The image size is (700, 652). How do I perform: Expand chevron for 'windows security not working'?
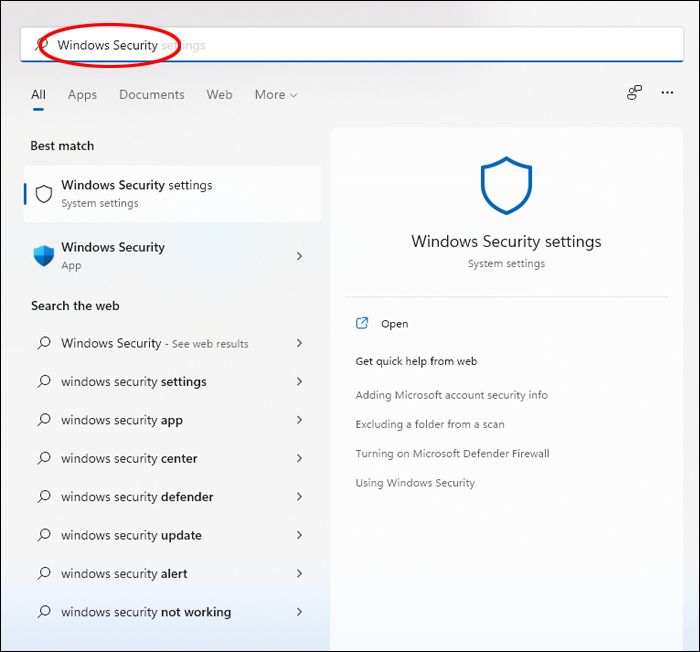click(x=299, y=612)
